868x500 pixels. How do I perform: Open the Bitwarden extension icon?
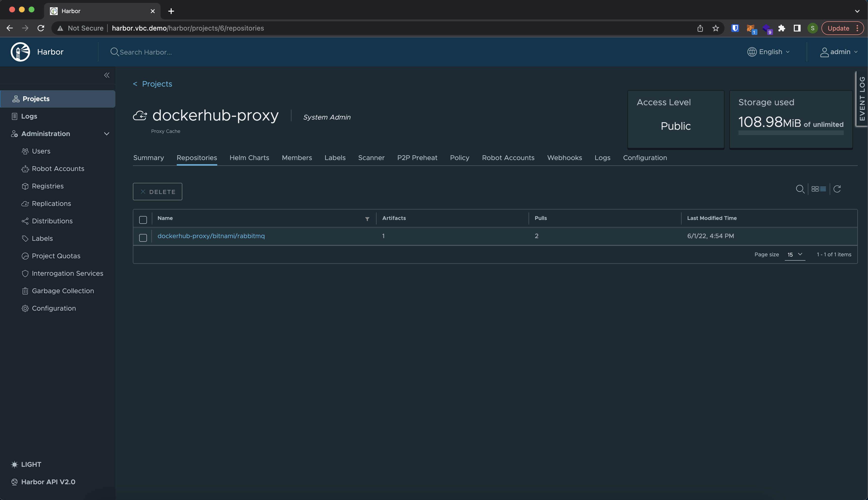(x=735, y=28)
